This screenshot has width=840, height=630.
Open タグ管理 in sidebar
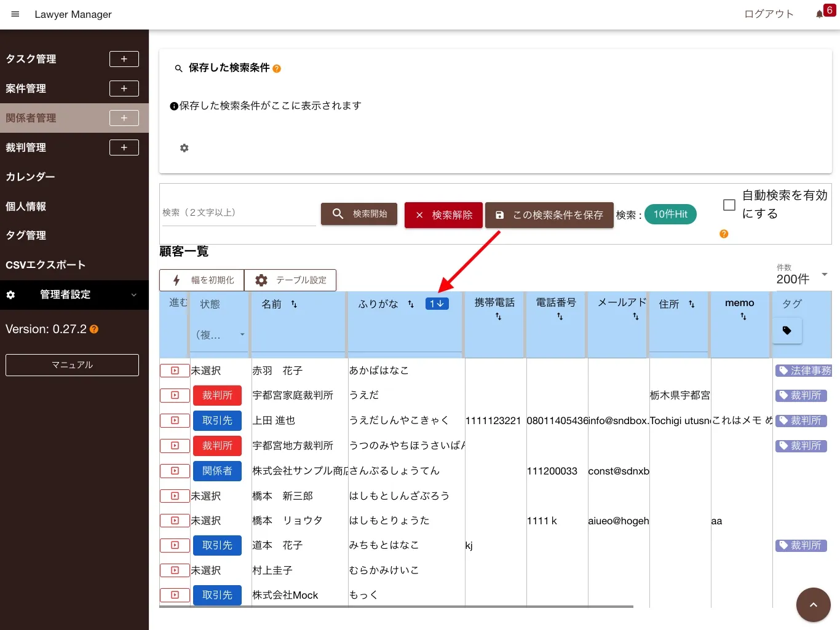pyautogui.click(x=26, y=235)
